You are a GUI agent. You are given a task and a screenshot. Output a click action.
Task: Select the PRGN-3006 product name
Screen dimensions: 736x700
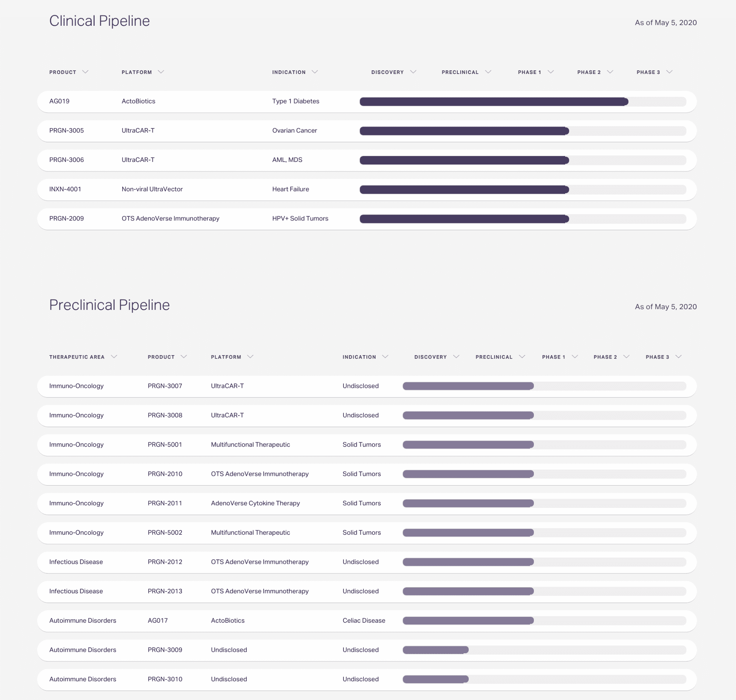click(66, 160)
